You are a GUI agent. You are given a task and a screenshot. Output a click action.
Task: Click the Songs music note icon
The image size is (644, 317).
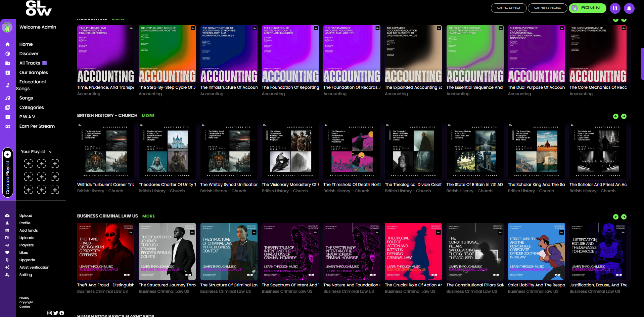pyautogui.click(x=8, y=98)
